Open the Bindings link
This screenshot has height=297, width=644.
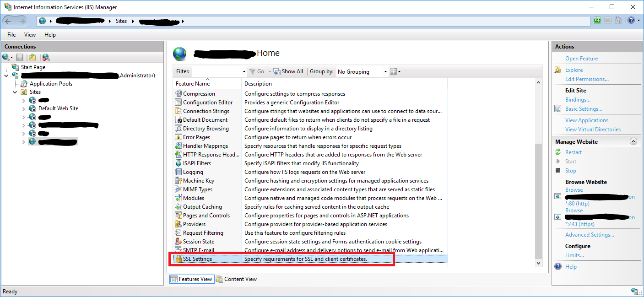(x=578, y=100)
